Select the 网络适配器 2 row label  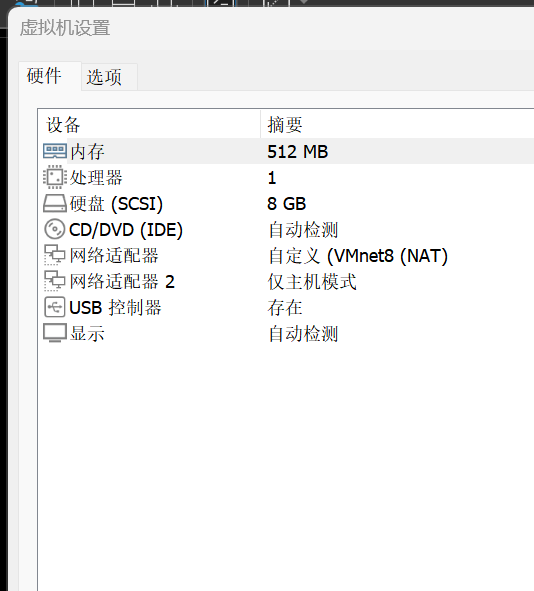point(122,282)
